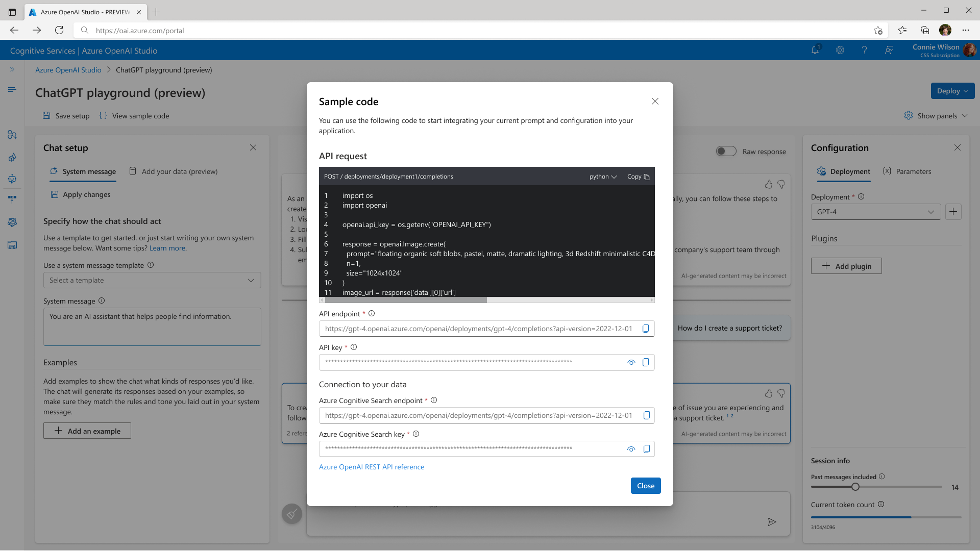Open the python language dropdown
Screen dimensions: 980x551
(603, 177)
